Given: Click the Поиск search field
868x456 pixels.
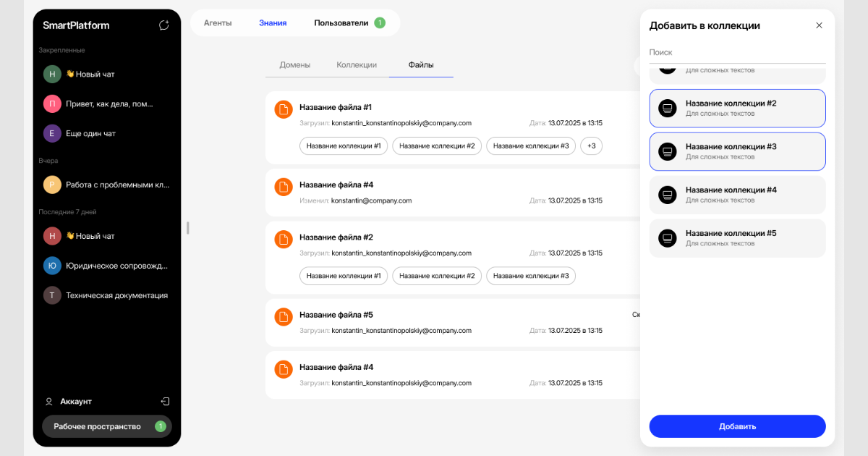Looking at the screenshot, I should coord(737,53).
